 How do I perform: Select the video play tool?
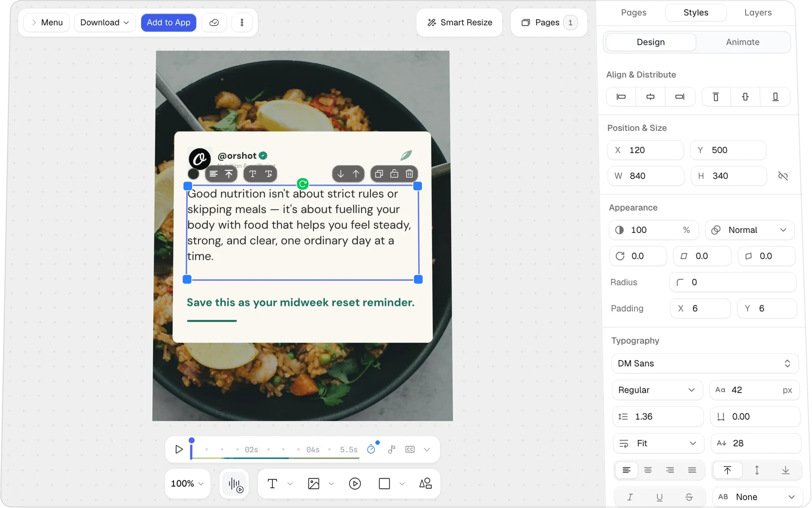tap(355, 484)
